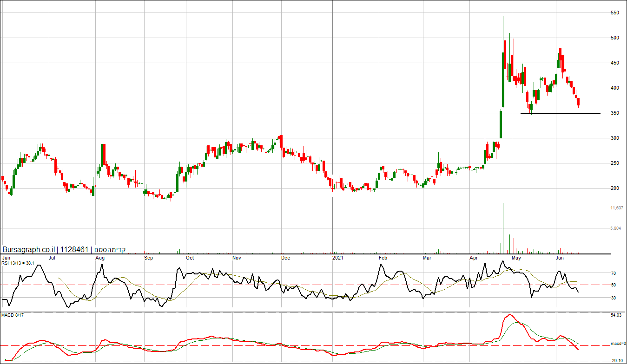This screenshot has width=627, height=364.
Task: Click the 70 level label on RSI axis
Action: point(614,274)
